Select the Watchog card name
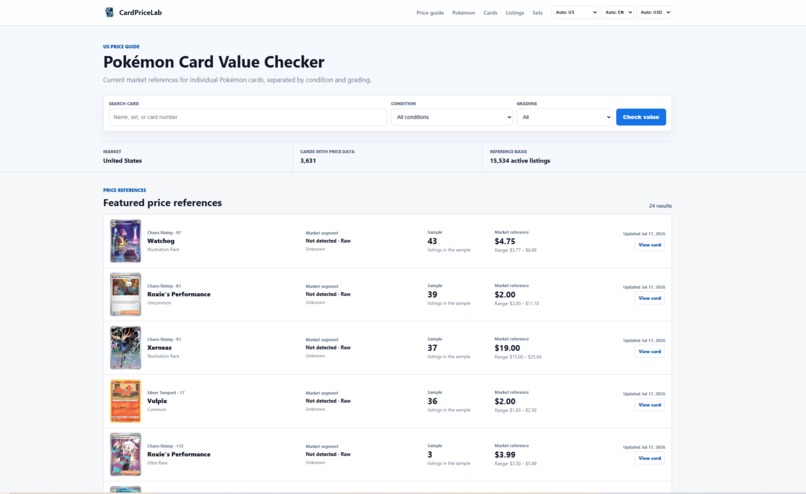Image resolution: width=806 pixels, height=494 pixels. point(161,241)
